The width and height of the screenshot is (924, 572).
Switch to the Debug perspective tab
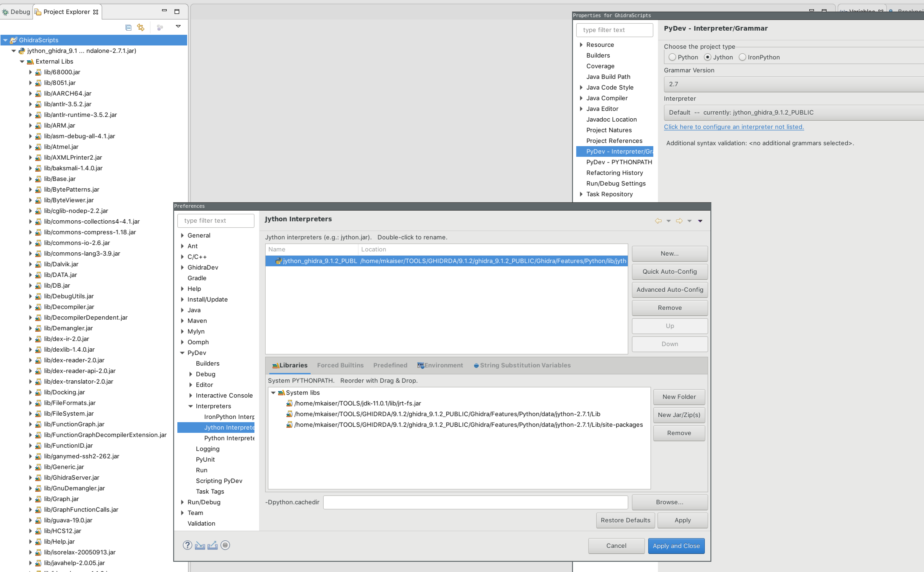(17, 12)
